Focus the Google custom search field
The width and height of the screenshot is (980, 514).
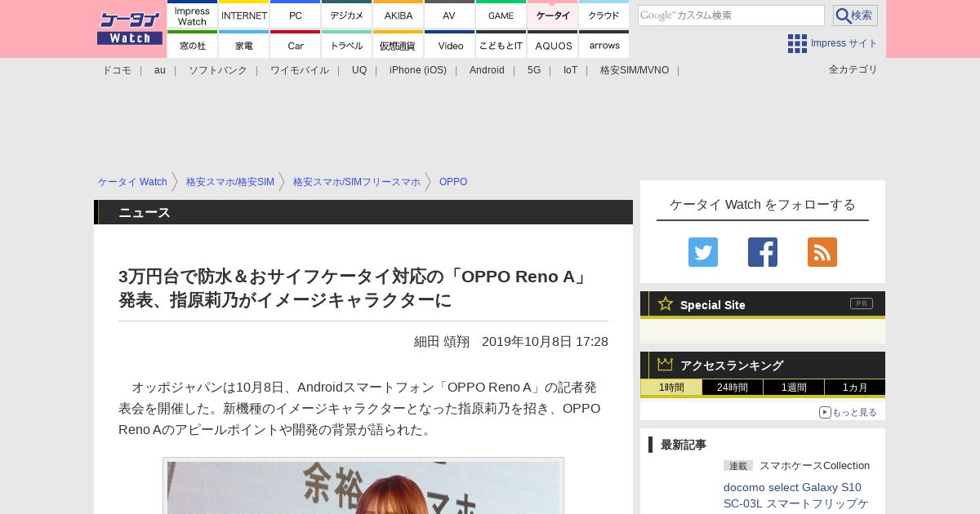click(x=731, y=16)
